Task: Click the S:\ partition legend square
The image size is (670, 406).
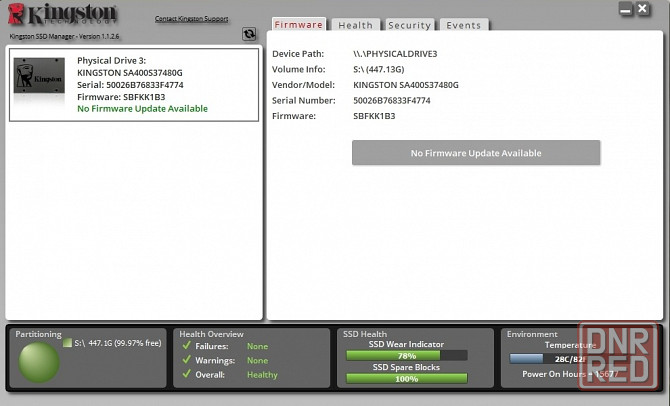Action: coord(67,343)
